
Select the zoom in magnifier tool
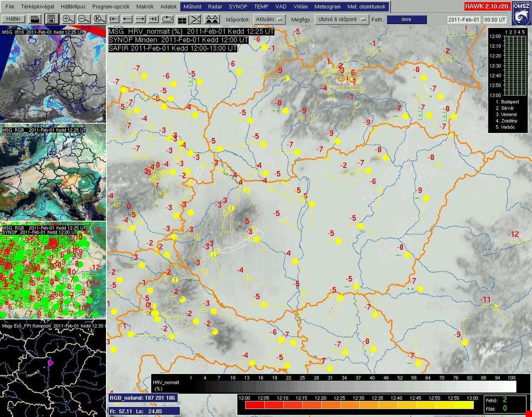68,19
